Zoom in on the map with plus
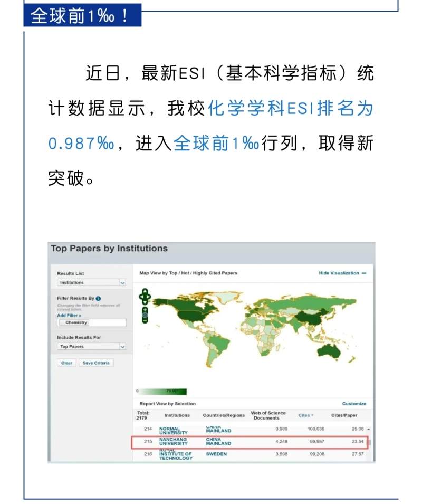 point(145,310)
